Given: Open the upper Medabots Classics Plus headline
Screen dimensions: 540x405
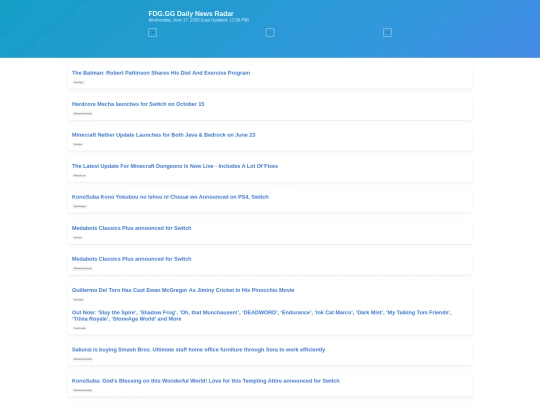Looking at the screenshot, I should (131, 228).
